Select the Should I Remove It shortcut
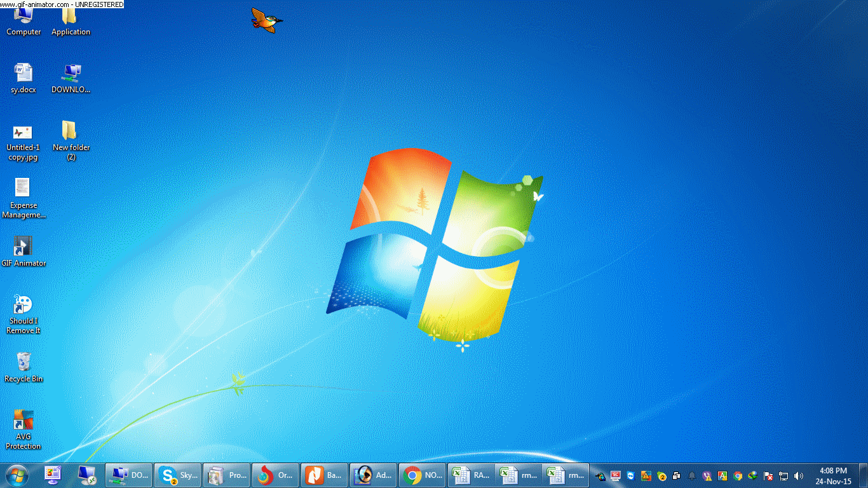868x488 pixels. pos(24,315)
